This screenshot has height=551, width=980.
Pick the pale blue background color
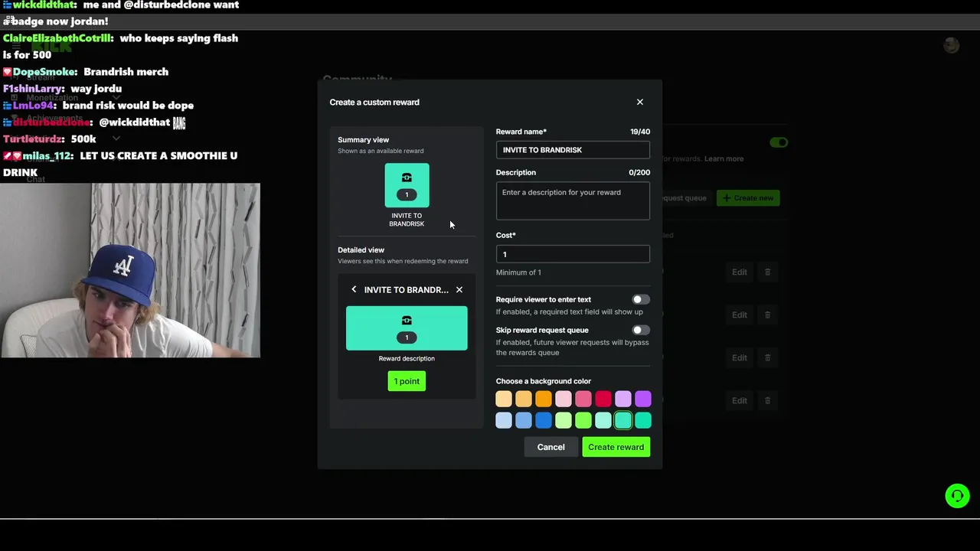[x=504, y=420]
